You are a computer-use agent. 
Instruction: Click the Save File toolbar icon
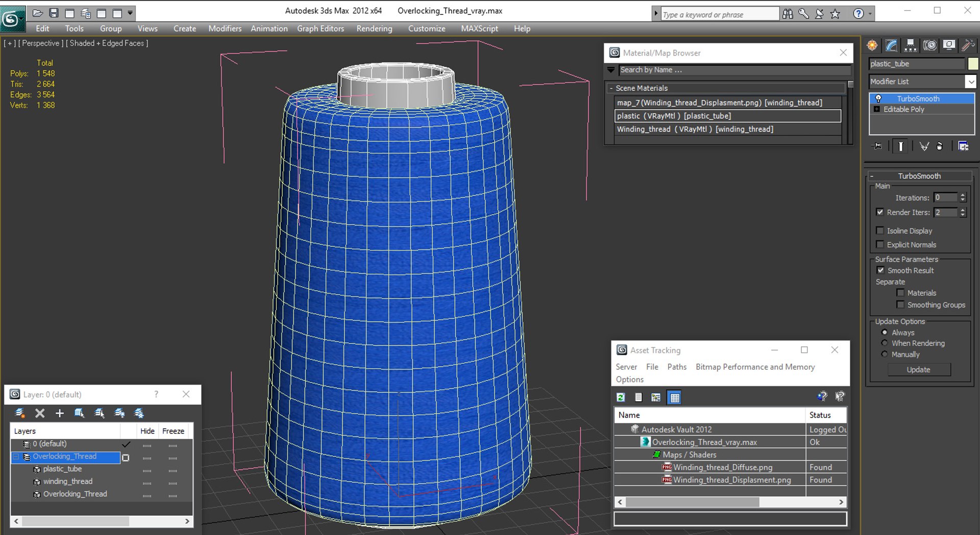click(x=54, y=13)
